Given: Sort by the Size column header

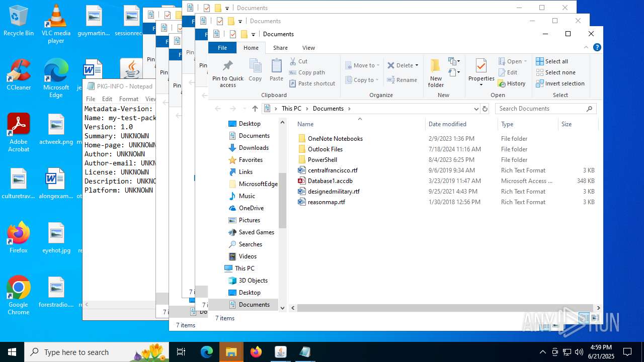Looking at the screenshot, I should (578, 124).
